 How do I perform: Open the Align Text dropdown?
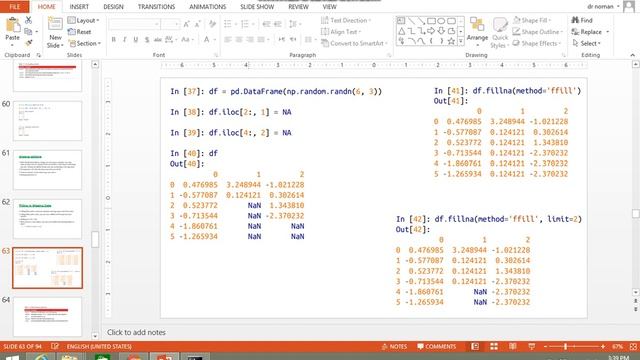(341, 32)
